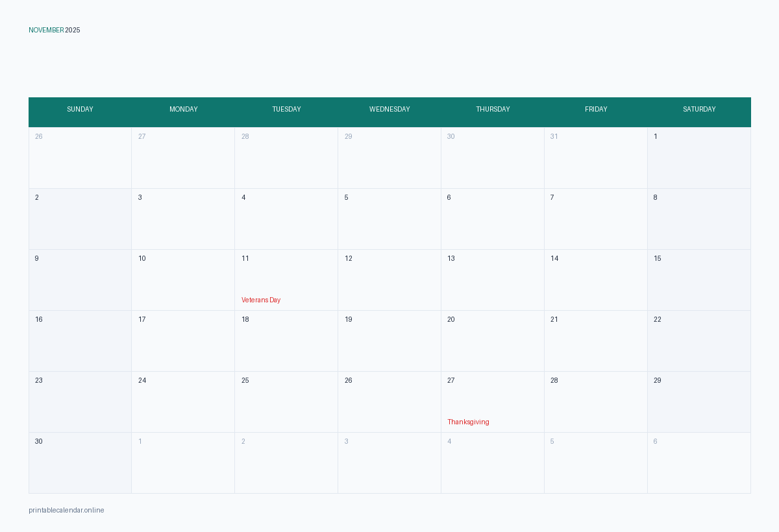The height and width of the screenshot is (532, 779).
Task: Click greyed December 6 on Saturday
Action: (x=655, y=442)
